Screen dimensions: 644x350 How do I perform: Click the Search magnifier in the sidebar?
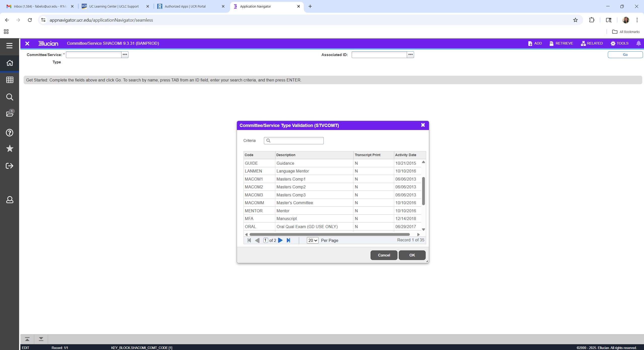[x=10, y=97]
